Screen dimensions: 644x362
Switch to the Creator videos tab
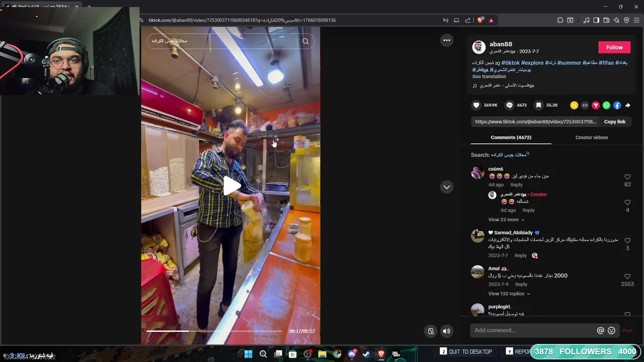click(592, 137)
